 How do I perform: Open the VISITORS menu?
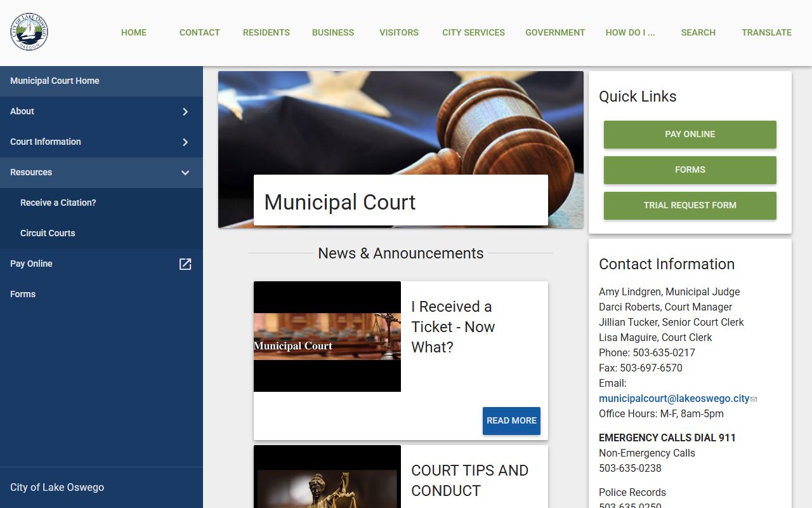[x=399, y=32]
